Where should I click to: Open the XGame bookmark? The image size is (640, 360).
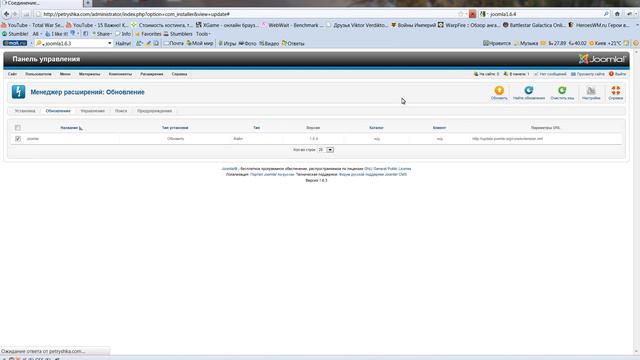227,25
